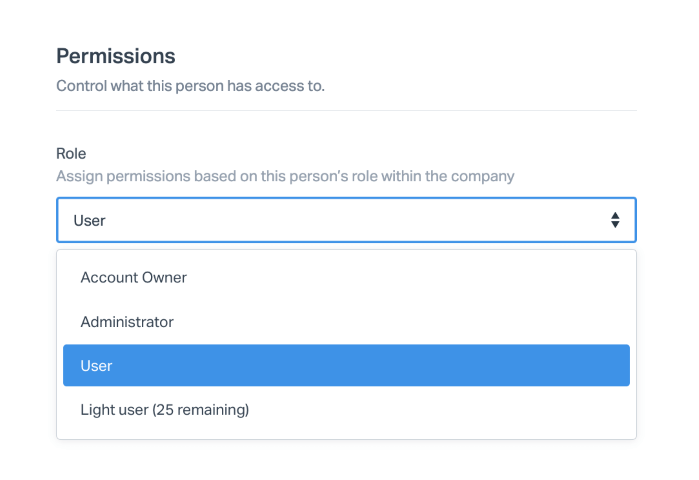This screenshot has height=480, width=699.
Task: Click the "Control what this person has access to" text
Action: [x=190, y=86]
